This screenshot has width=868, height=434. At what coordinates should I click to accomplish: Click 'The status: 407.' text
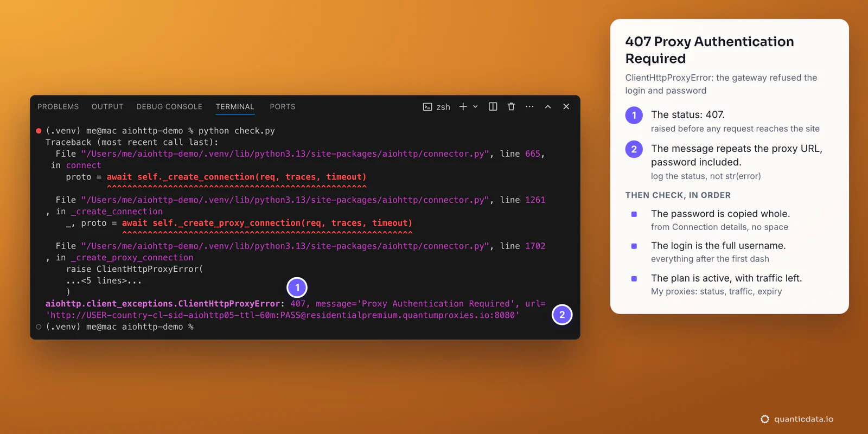pos(688,114)
